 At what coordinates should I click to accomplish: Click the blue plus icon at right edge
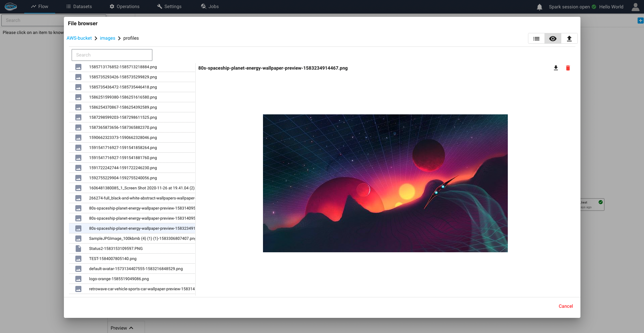coord(640,21)
